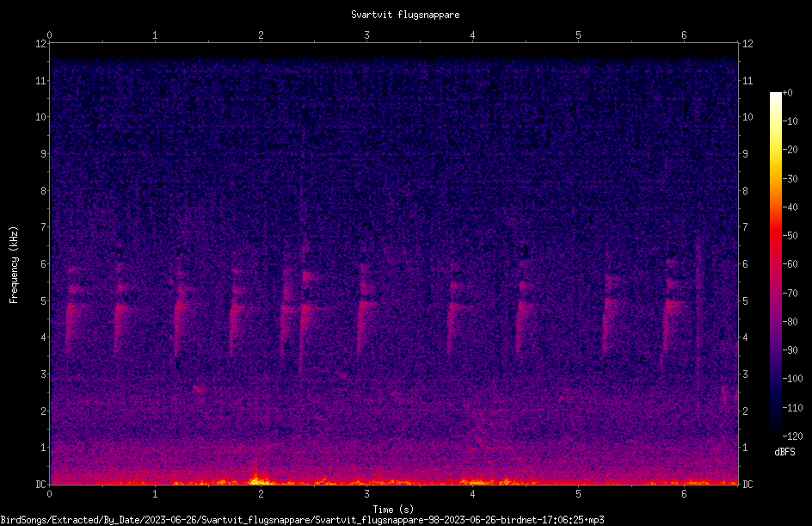Click the '3' kHz label on the left frequency axis
This screenshot has height=526, width=812.
tap(44, 374)
